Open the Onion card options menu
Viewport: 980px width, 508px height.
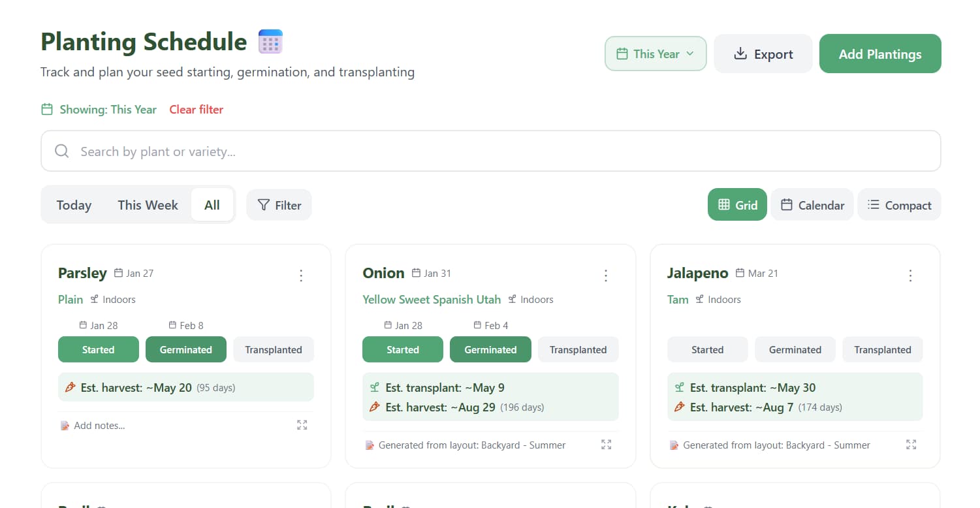tap(606, 276)
